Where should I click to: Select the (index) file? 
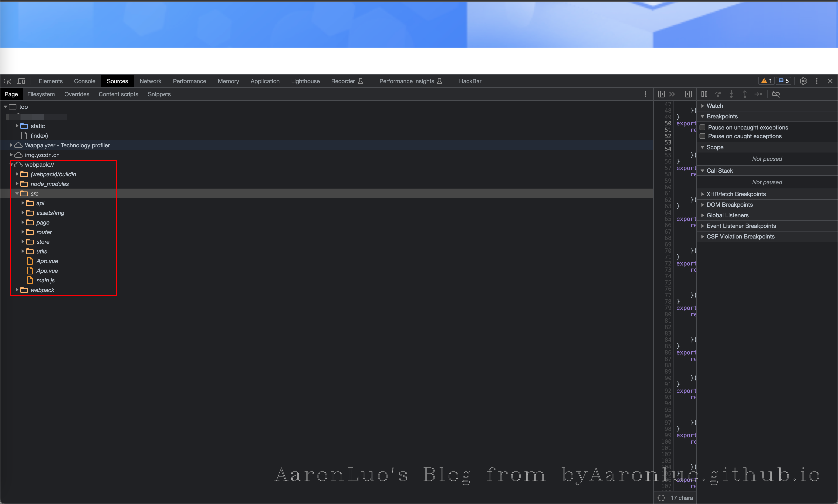39,136
